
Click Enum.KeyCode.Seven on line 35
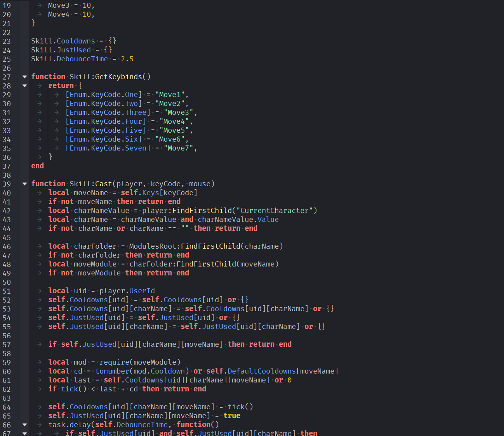click(x=108, y=148)
